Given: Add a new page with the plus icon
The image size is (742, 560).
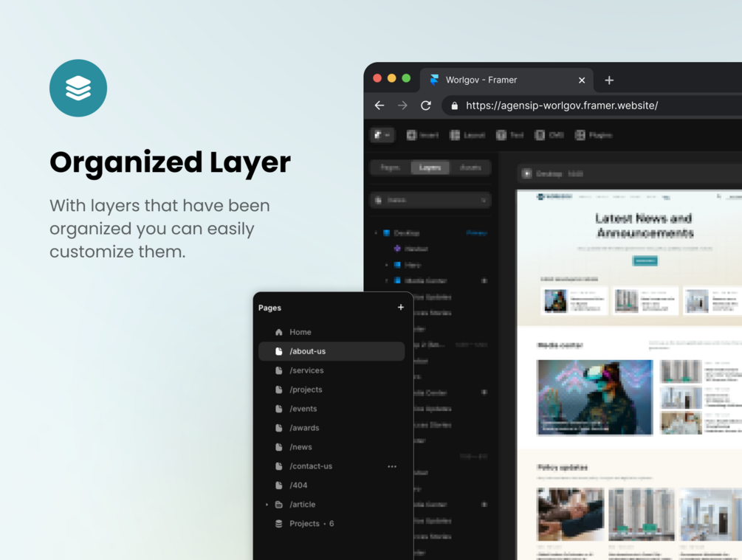Looking at the screenshot, I should coord(401,308).
